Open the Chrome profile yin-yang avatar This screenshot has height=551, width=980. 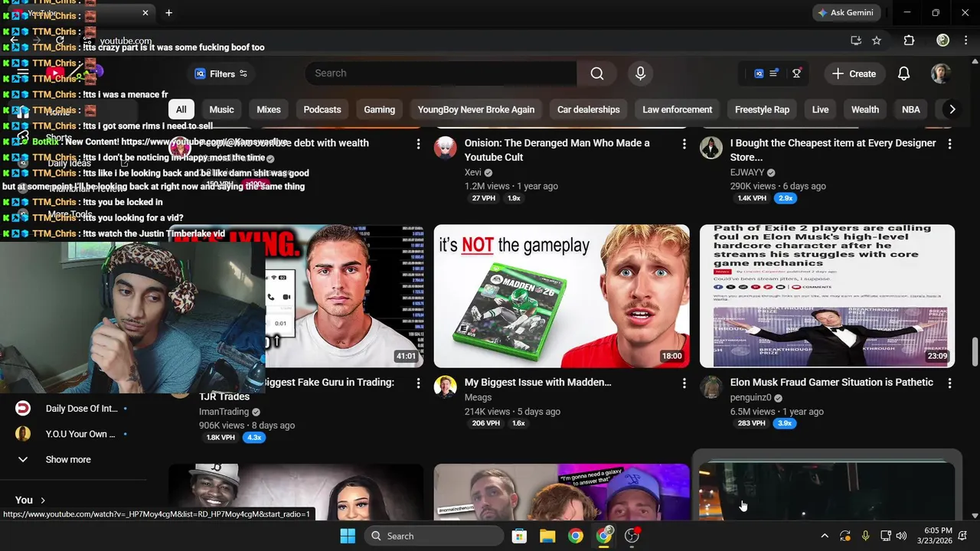942,41
